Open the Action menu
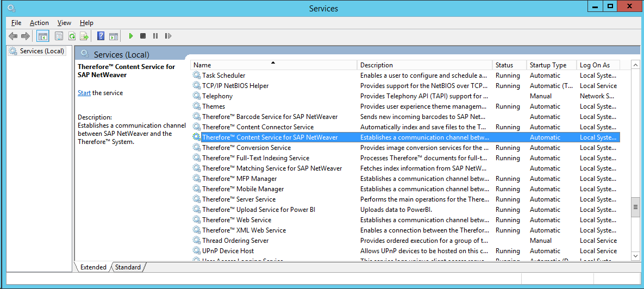The width and height of the screenshot is (644, 289). (x=39, y=23)
